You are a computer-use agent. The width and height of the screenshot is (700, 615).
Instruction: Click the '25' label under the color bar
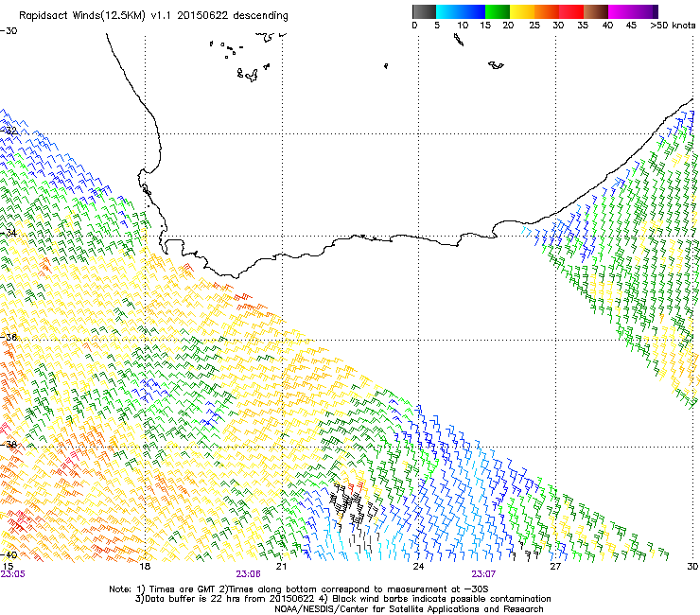click(534, 26)
